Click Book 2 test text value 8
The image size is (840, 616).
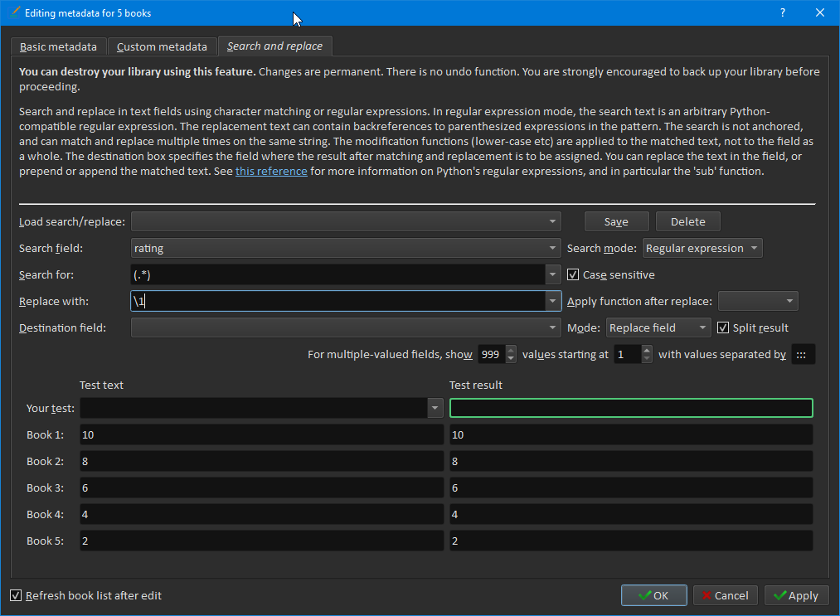tap(261, 461)
